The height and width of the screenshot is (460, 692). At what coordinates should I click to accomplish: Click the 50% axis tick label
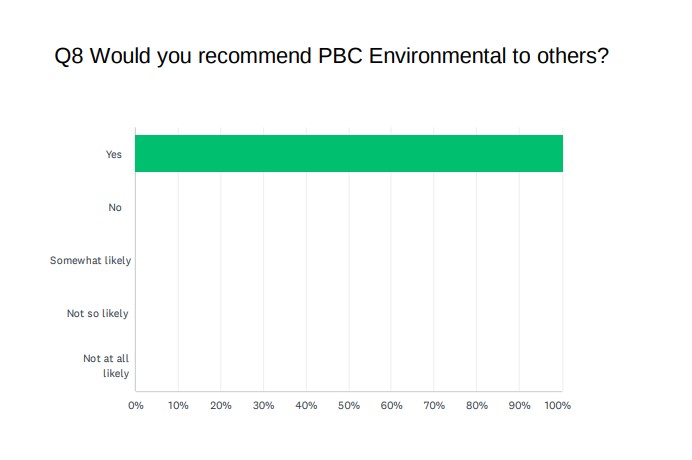coord(349,406)
